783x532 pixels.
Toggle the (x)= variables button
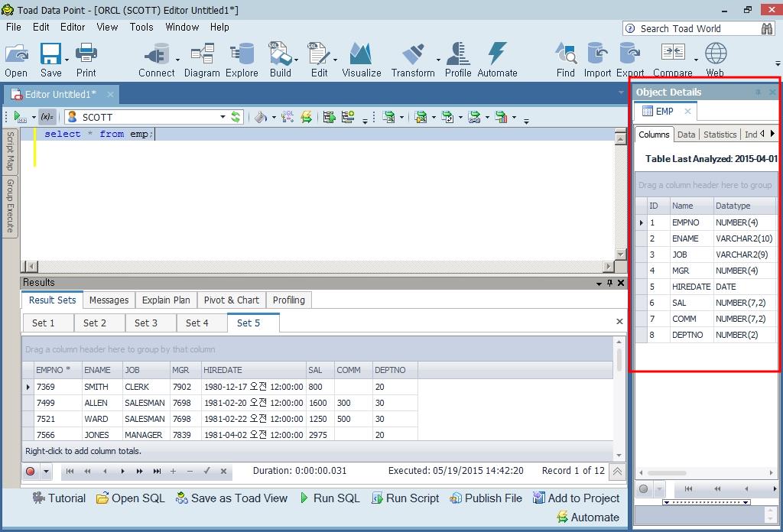47,117
